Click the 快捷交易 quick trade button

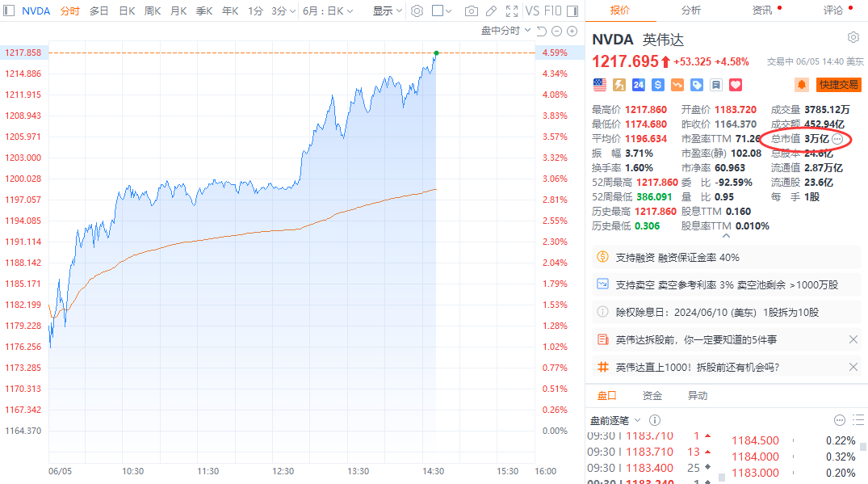[x=839, y=84]
